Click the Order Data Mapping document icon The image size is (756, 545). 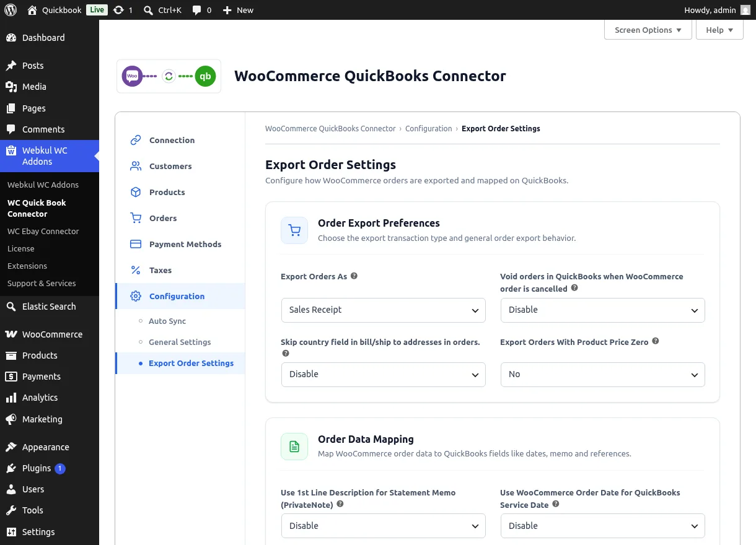[294, 447]
